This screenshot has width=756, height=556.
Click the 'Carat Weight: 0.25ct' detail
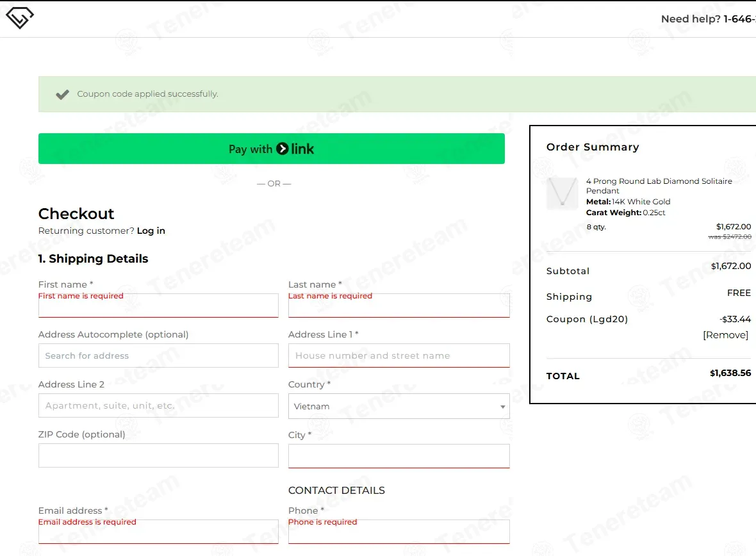(625, 213)
